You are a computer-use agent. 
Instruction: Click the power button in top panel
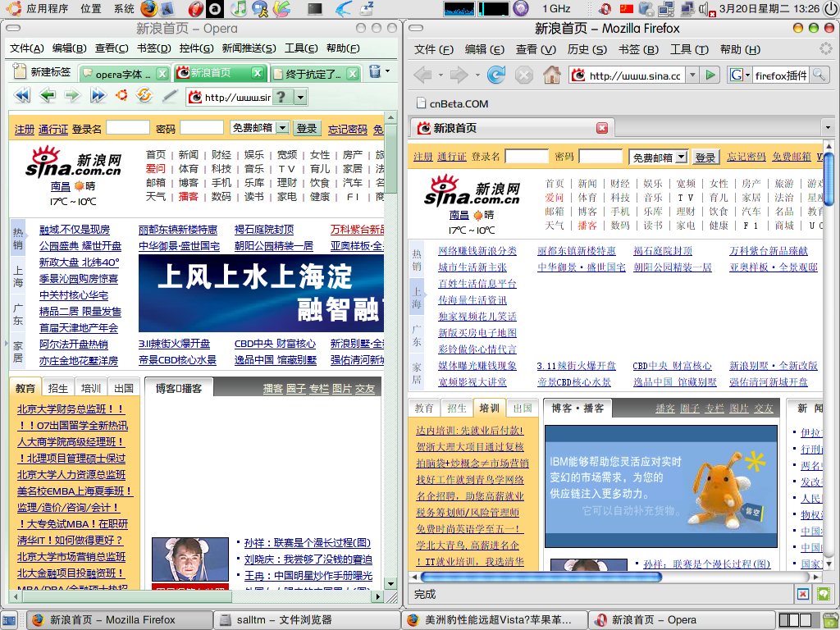[x=830, y=8]
